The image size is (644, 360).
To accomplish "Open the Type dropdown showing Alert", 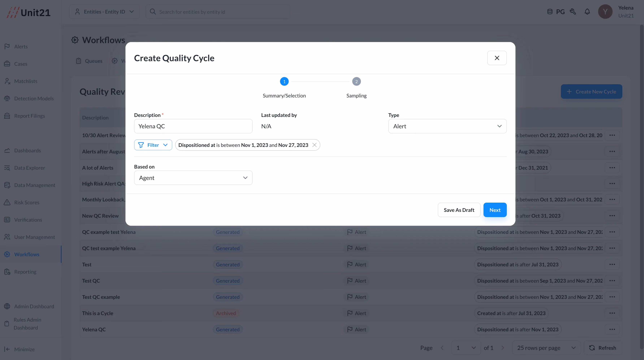I will point(447,126).
